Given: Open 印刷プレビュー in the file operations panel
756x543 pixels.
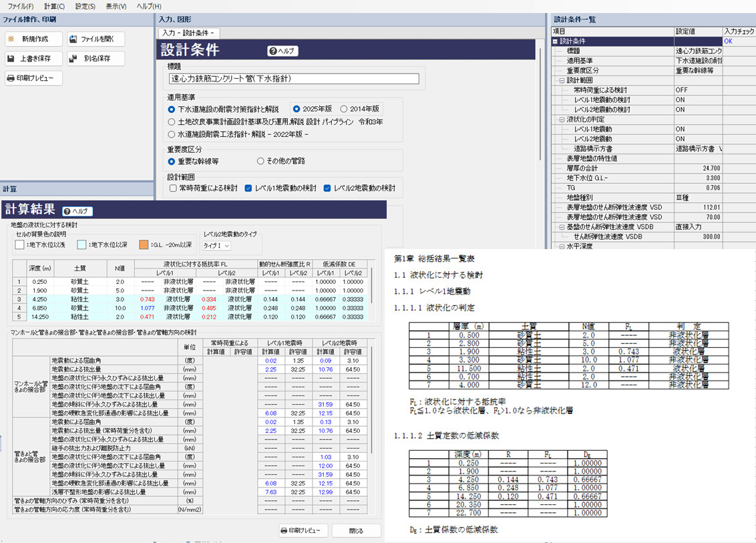Looking at the screenshot, I should (33, 78).
